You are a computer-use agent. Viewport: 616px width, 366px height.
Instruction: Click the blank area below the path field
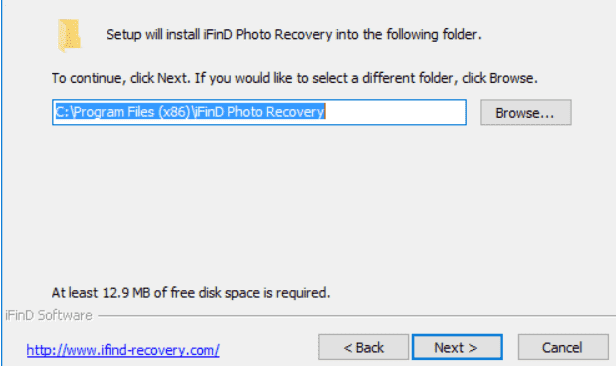tap(306, 204)
